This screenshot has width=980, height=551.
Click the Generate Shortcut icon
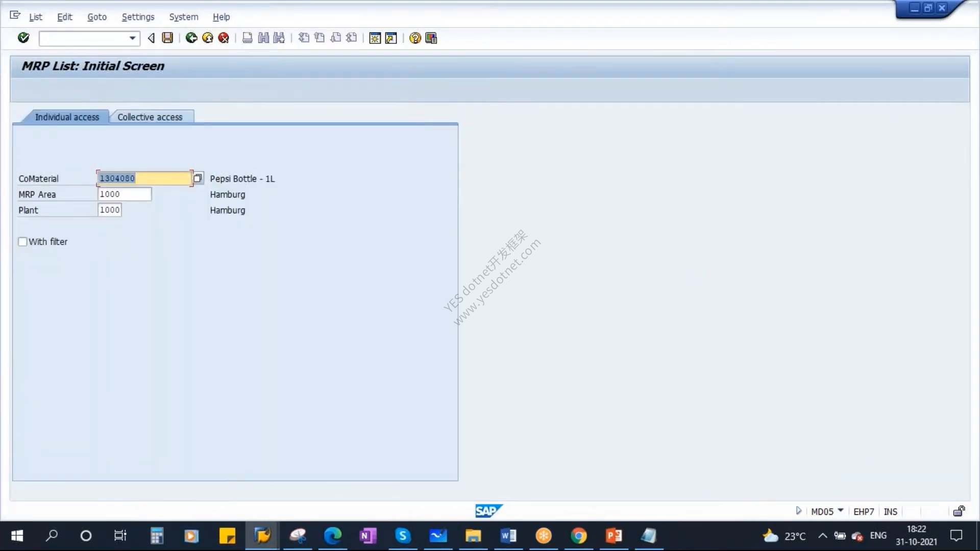point(391,38)
